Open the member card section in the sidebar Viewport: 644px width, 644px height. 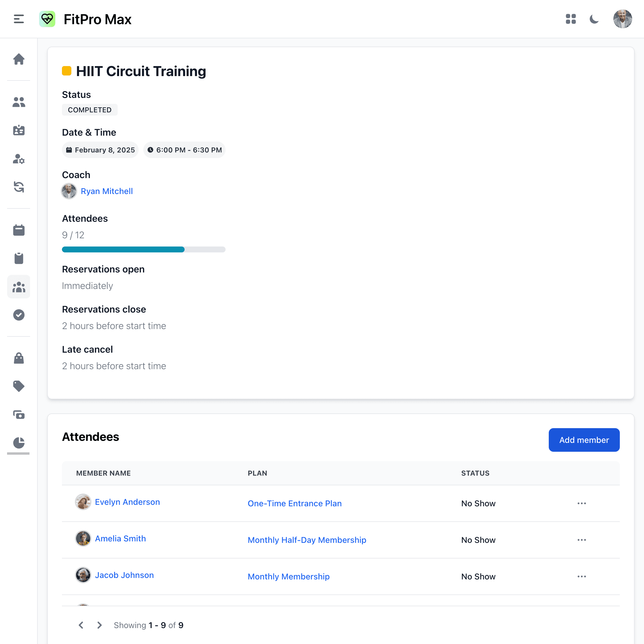point(19,130)
